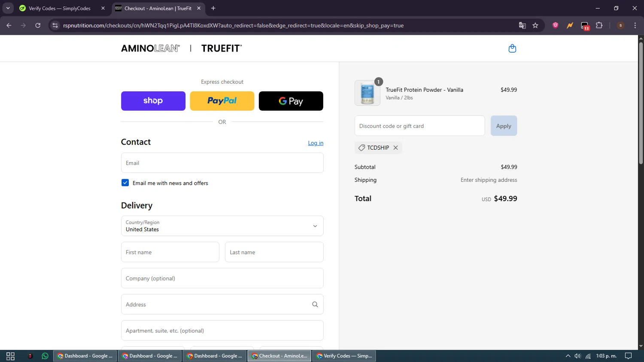The width and height of the screenshot is (644, 362).
Task: Click the TCDSHIP discount tag
Action: pos(378,148)
